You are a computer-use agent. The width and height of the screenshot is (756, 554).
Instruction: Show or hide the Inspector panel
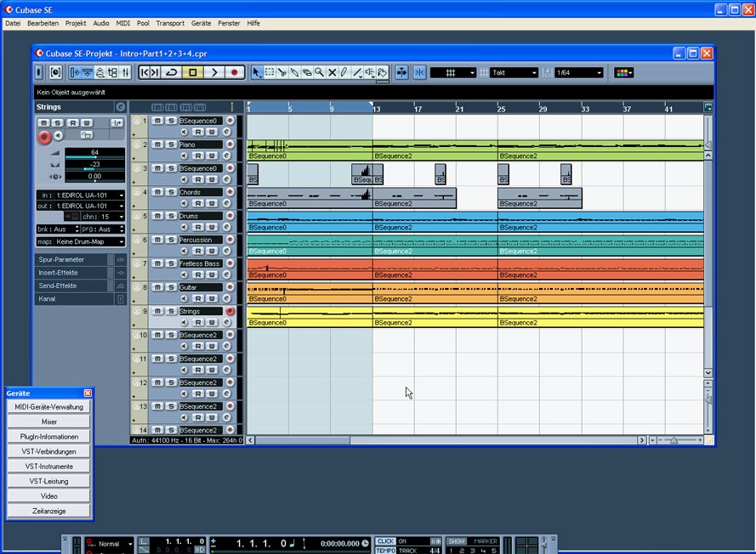pyautogui.click(x=75, y=73)
